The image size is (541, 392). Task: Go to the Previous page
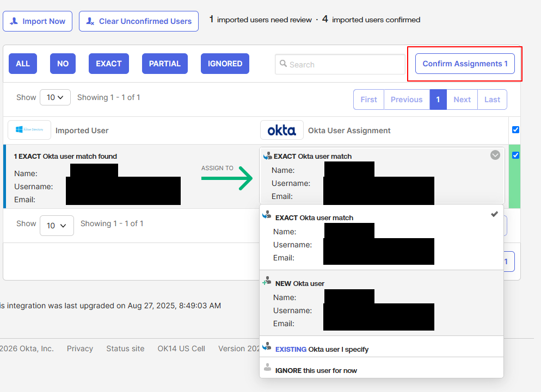[407, 99]
